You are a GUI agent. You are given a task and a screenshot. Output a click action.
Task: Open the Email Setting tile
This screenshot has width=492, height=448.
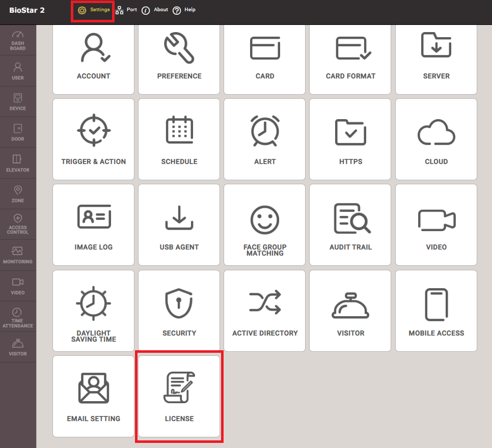[94, 396]
